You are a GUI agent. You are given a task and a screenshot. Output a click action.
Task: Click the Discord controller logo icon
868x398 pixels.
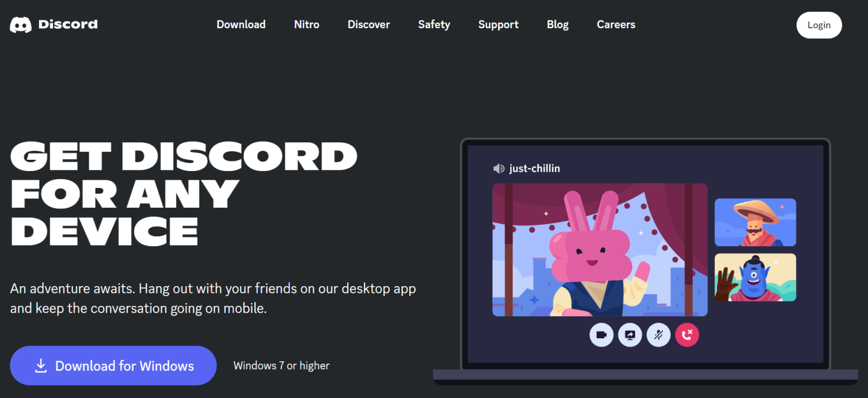tap(20, 25)
